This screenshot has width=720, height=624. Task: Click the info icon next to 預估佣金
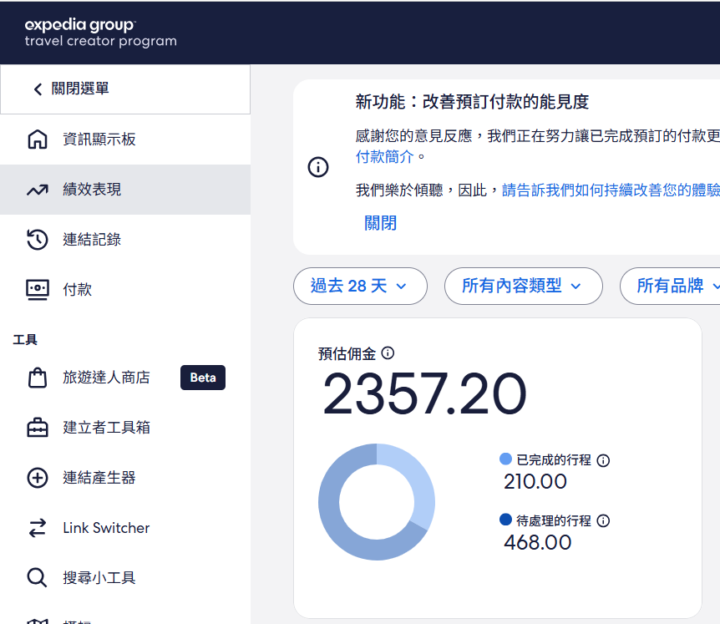click(x=388, y=353)
